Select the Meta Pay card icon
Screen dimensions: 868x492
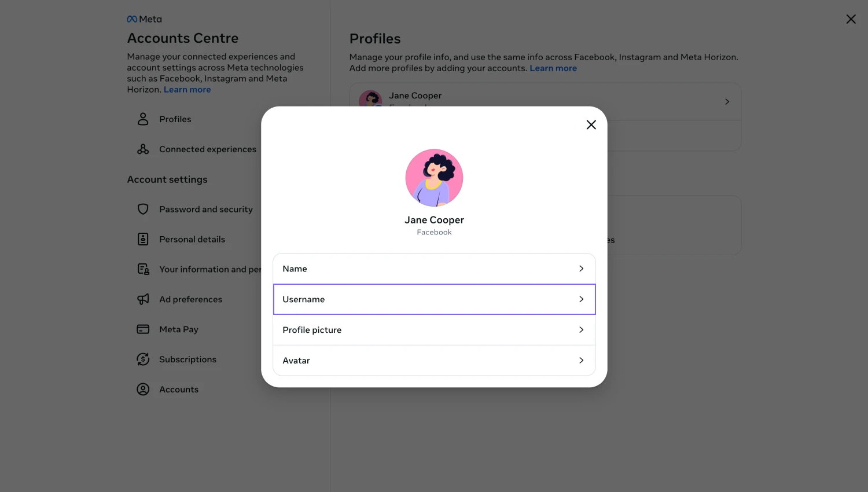(143, 329)
